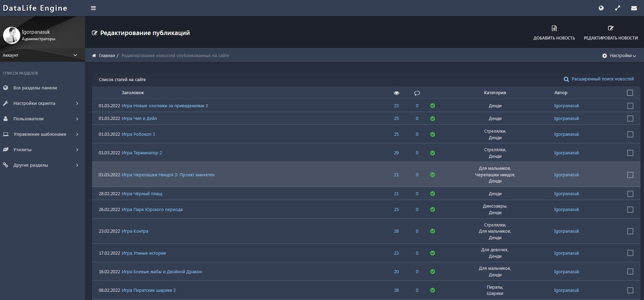Click the ДОБАВИТЬ НОВОСТЬ button

click(x=554, y=33)
